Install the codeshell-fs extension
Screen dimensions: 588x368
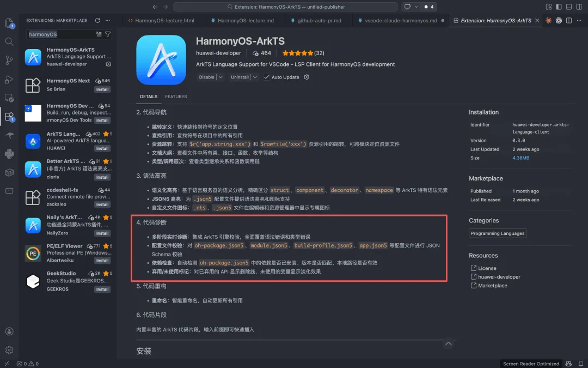[102, 204]
